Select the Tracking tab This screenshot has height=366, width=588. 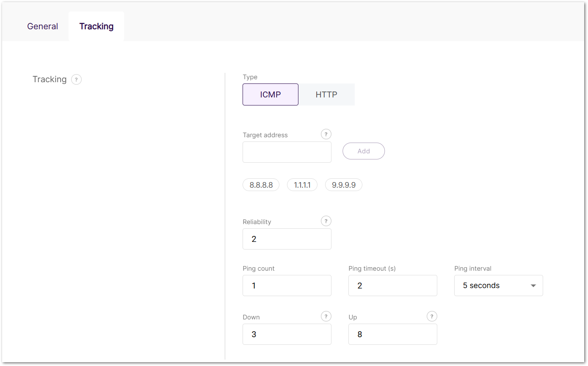(x=96, y=26)
